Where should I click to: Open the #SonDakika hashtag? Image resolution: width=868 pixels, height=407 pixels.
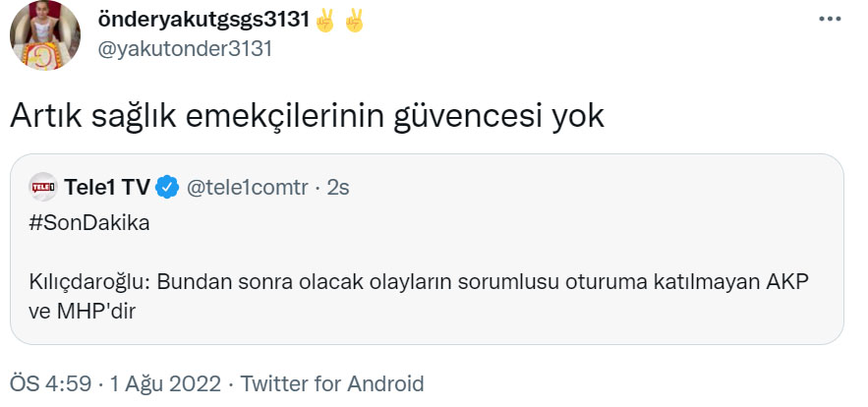click(x=89, y=222)
